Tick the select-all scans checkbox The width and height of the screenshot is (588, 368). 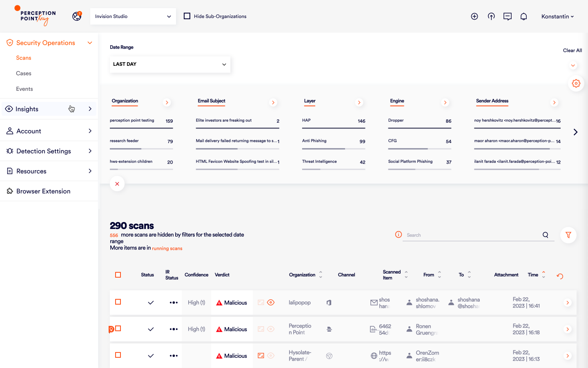[118, 275]
